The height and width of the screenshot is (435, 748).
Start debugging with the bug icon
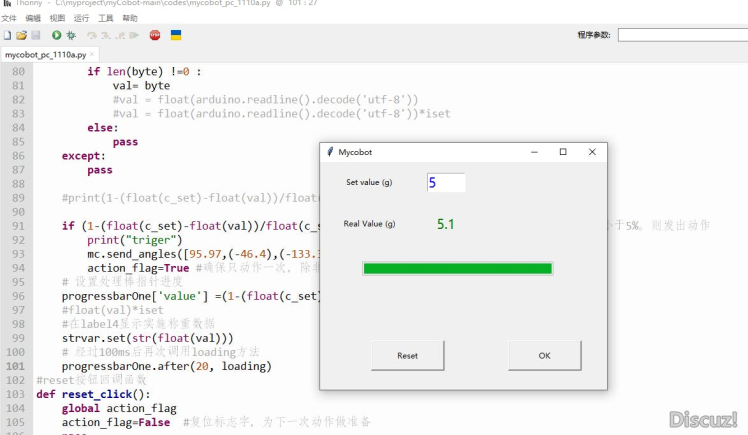coord(71,35)
